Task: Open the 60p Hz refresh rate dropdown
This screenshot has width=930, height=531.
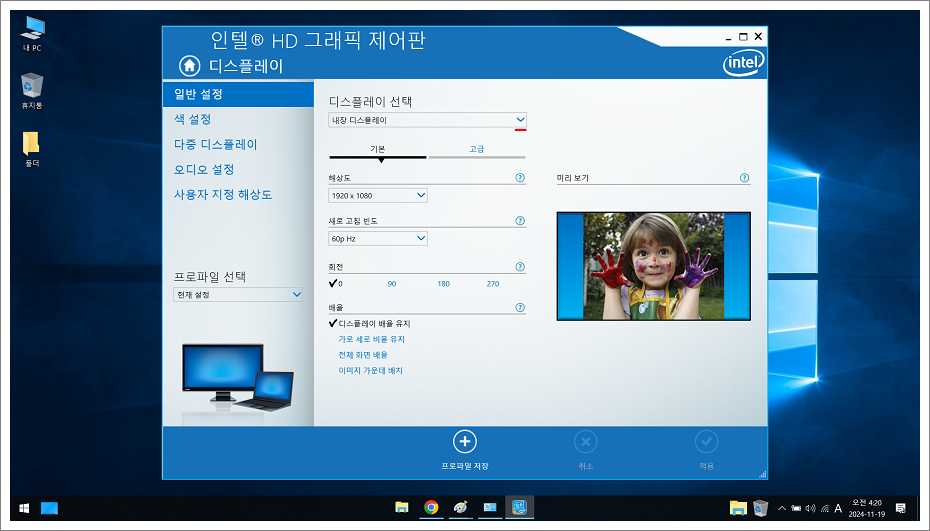Action: point(378,239)
